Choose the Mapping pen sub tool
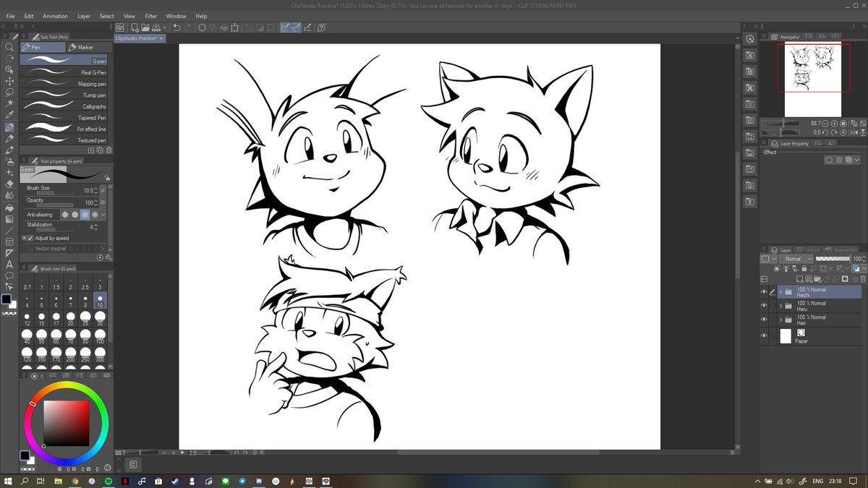This screenshot has height=488, width=868. coord(64,84)
